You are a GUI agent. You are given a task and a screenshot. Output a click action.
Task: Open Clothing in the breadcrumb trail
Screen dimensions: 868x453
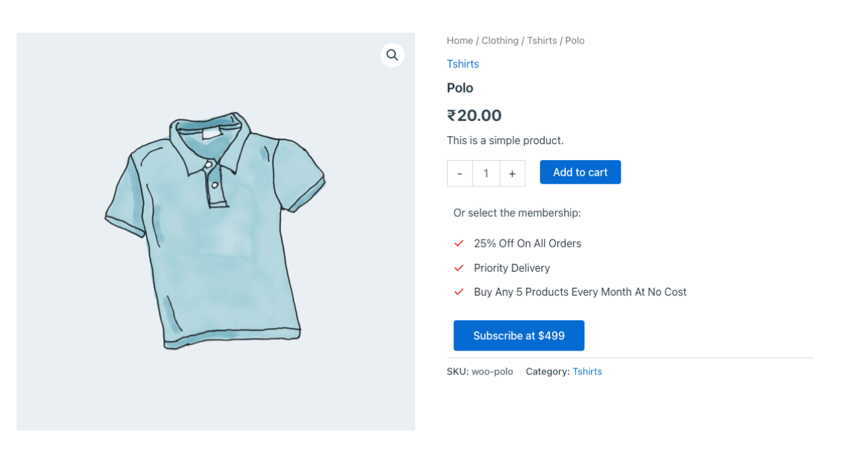click(x=500, y=40)
